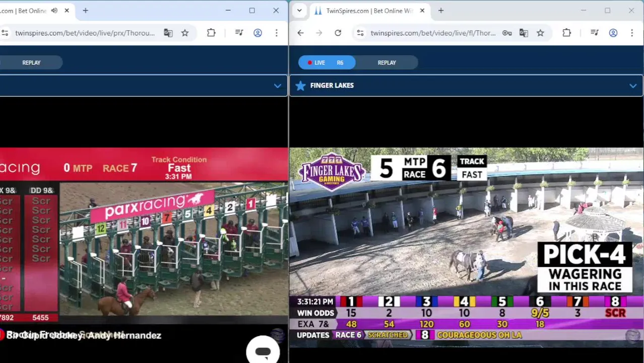Click translate page icon in right window
This screenshot has width=644, height=363.
pos(524,33)
